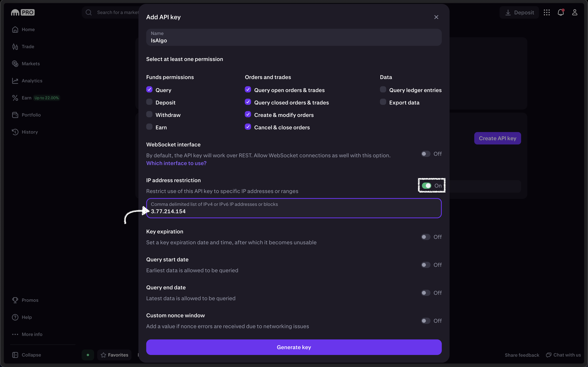The height and width of the screenshot is (367, 588).
Task: Check the Export data permission
Action: 383,102
